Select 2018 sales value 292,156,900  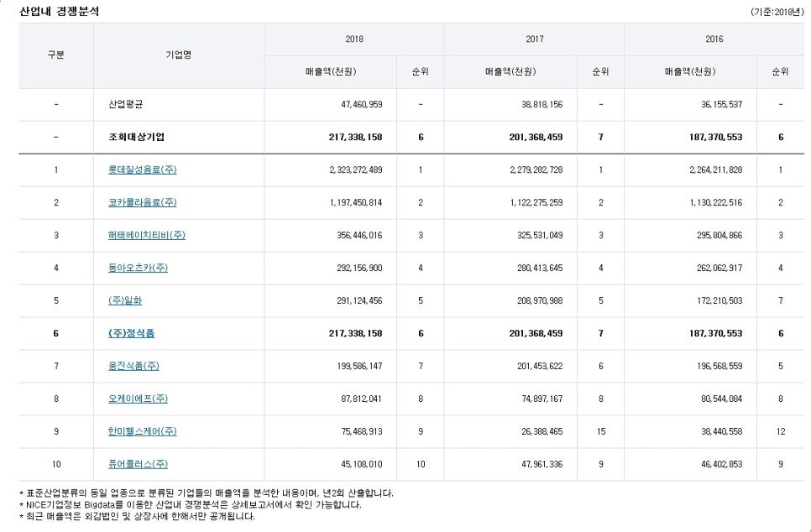(x=359, y=268)
